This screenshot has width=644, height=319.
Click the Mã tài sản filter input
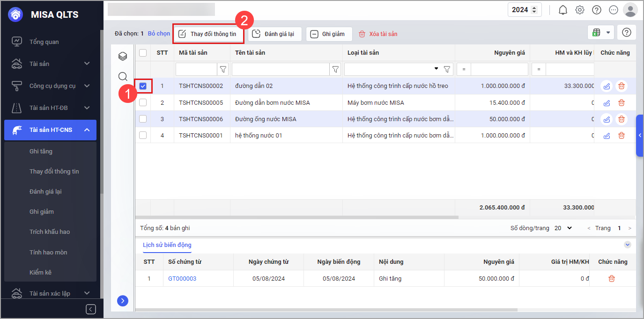[x=196, y=69]
